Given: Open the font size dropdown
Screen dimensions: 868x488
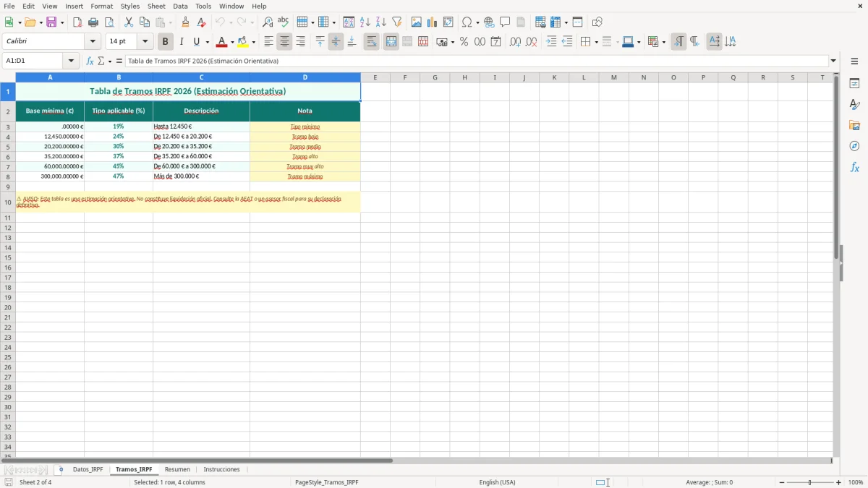Looking at the screenshot, I should point(145,42).
